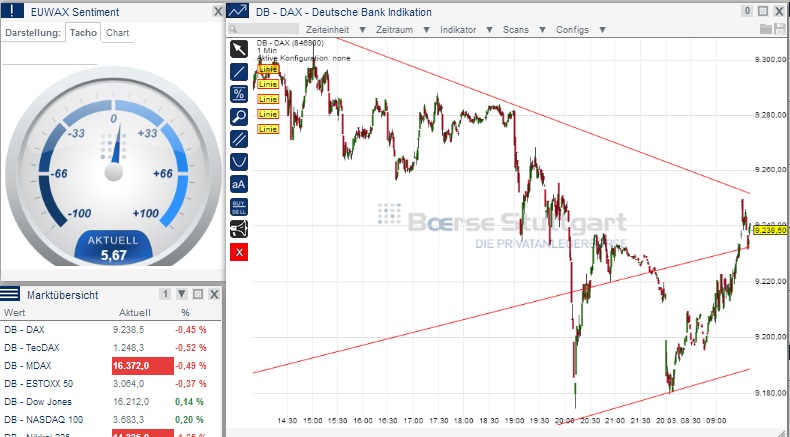Select the DB - DAX row
Screen dimensions: 790x437
(x=110, y=330)
